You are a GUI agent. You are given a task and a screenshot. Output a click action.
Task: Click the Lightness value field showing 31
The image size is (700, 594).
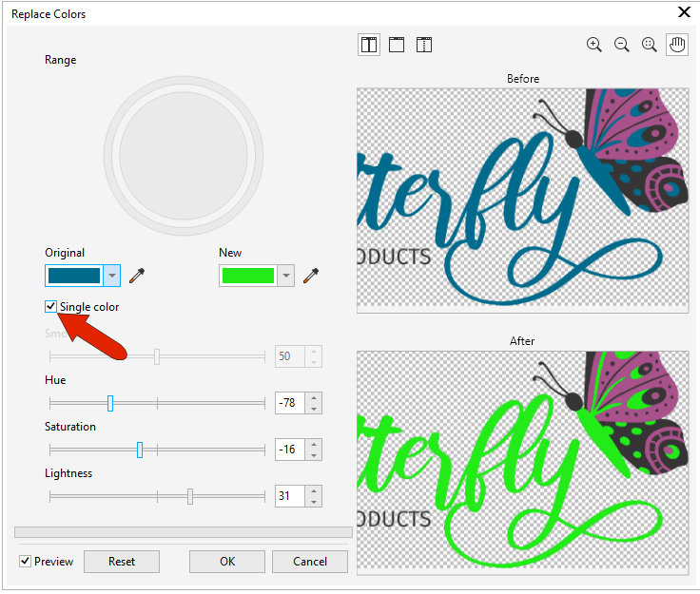coord(291,496)
